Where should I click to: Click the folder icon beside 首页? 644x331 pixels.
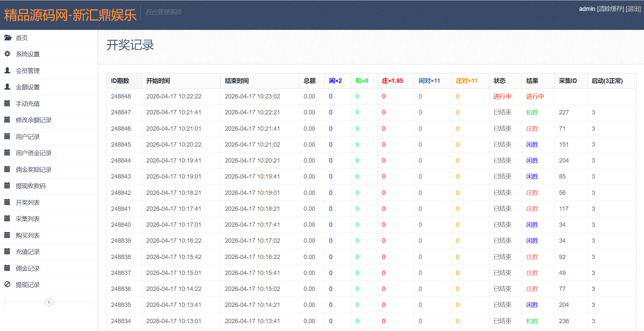coord(7,38)
